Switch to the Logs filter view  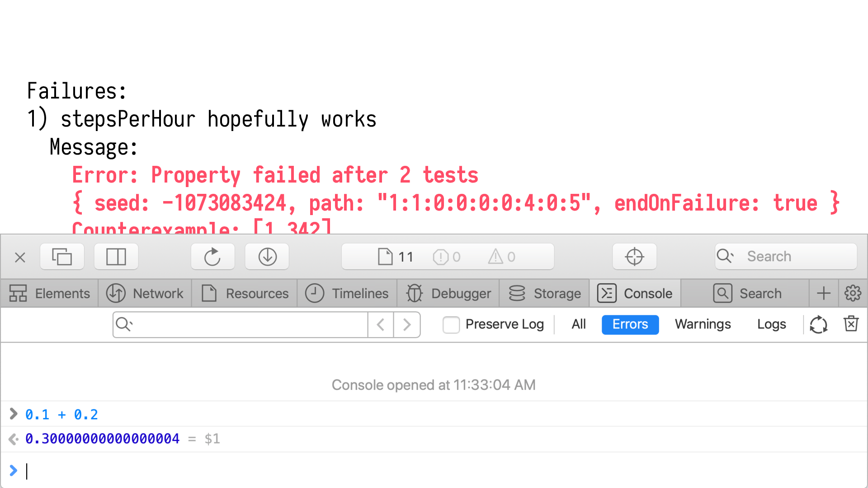pos(771,324)
